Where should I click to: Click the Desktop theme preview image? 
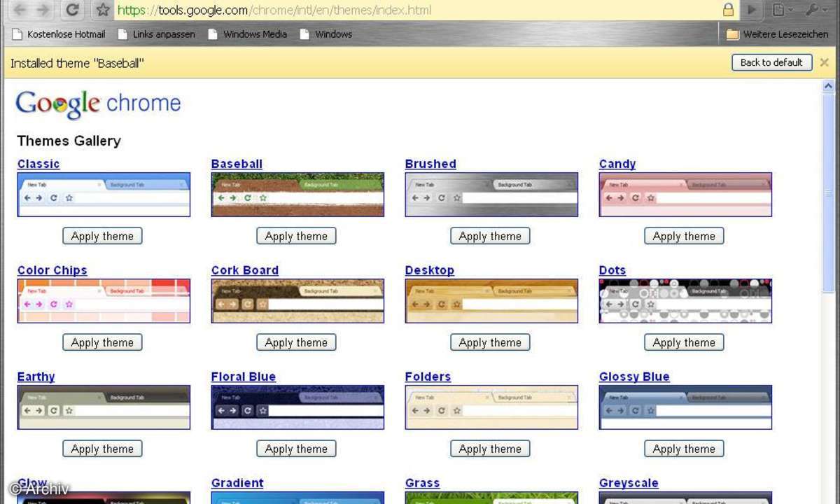(491, 301)
